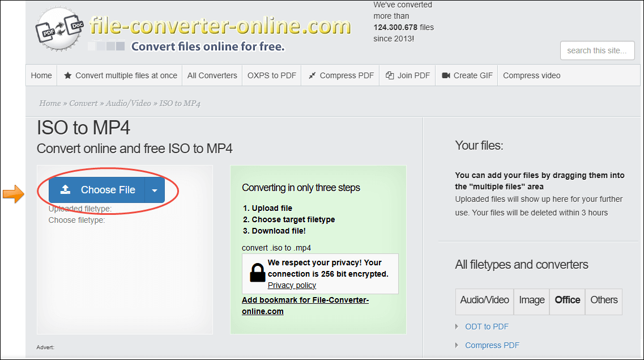Image resolution: width=644 pixels, height=360 pixels.
Task: Switch to the Others tab
Action: click(x=604, y=302)
